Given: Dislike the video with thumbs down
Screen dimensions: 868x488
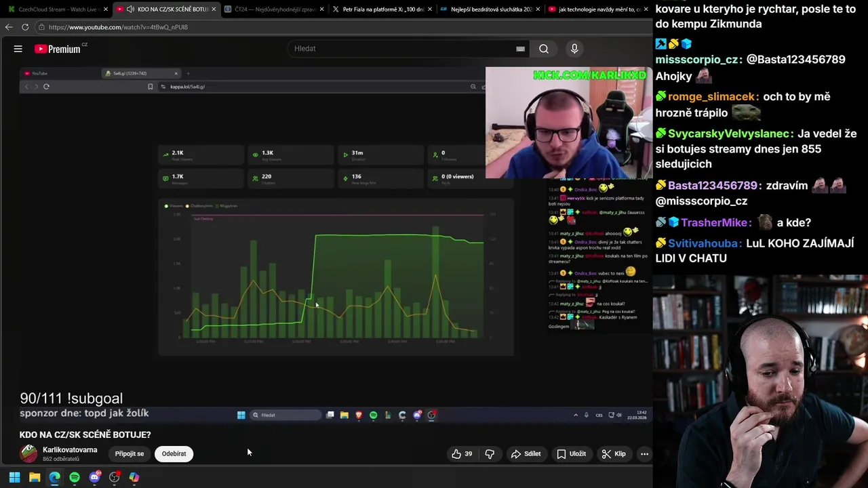Looking at the screenshot, I should coord(490,454).
